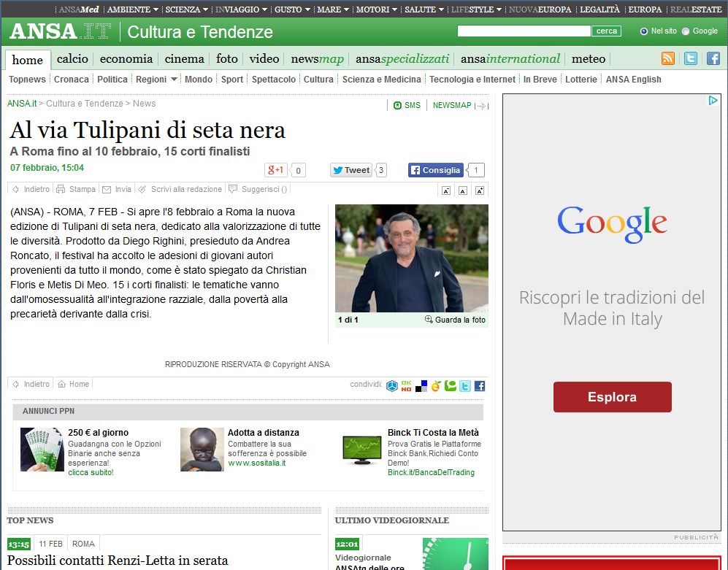
Task: Expand the GUSTO dropdown in the top bar
Action: coord(307,9)
